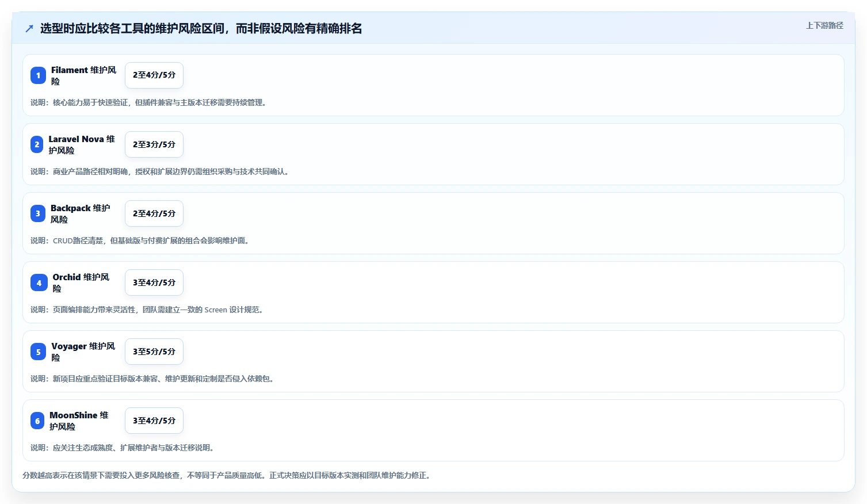This screenshot has width=867, height=504.
Task: Select the number 4 badge for Orchid
Action: (39, 282)
